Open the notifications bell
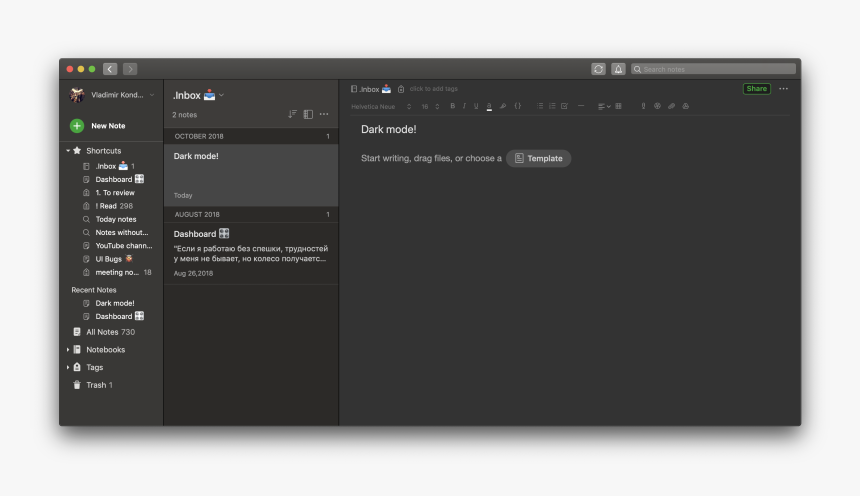The height and width of the screenshot is (496, 860). [x=618, y=69]
